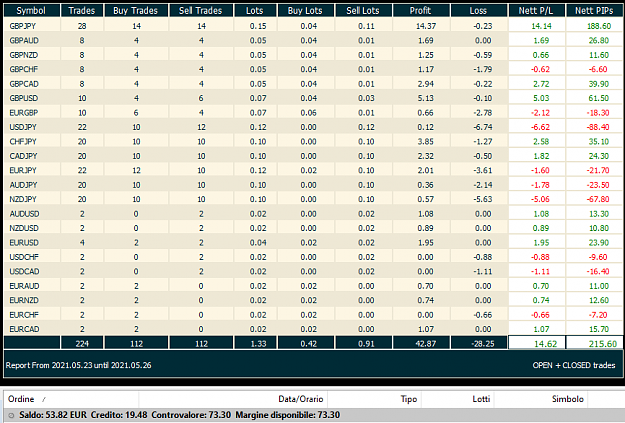Select the GBPCHF symbol row

pyautogui.click(x=313, y=69)
